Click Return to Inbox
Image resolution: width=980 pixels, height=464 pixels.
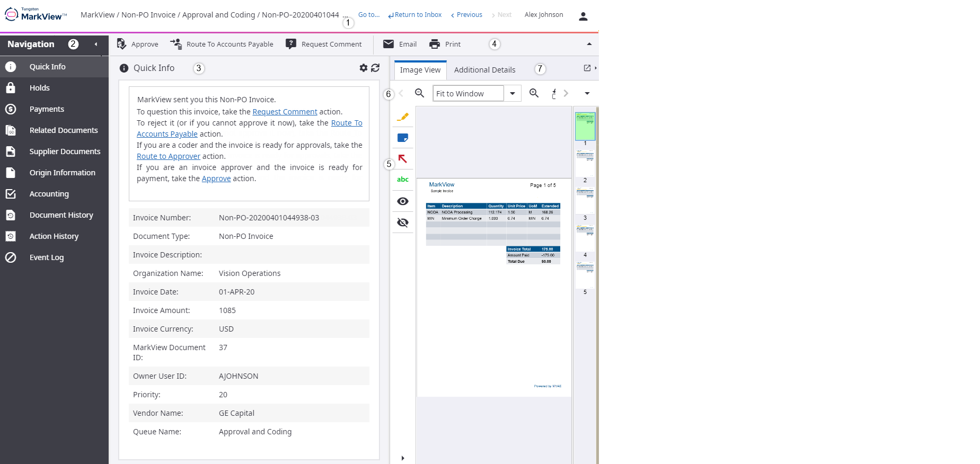point(414,15)
